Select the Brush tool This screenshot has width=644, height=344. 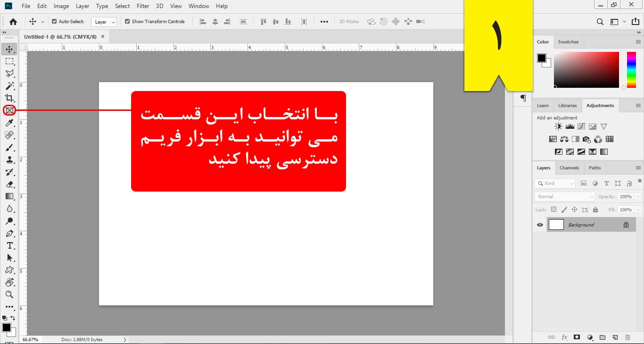coord(9,147)
